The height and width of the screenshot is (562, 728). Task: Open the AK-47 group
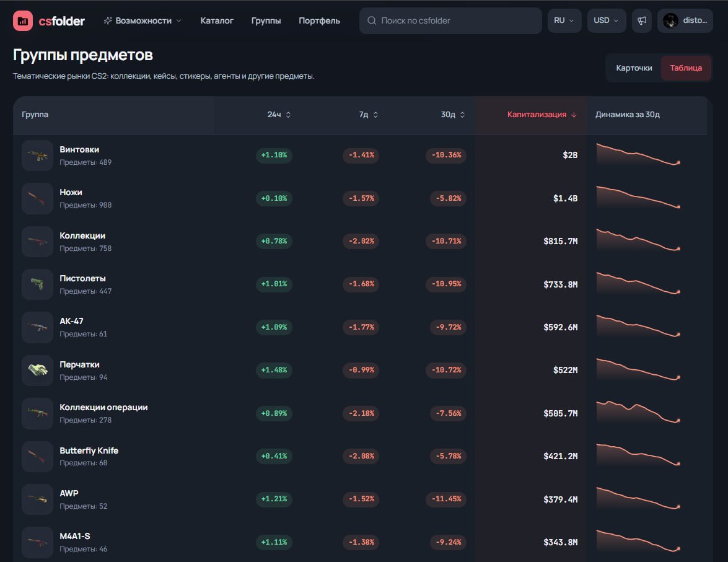pos(71,322)
